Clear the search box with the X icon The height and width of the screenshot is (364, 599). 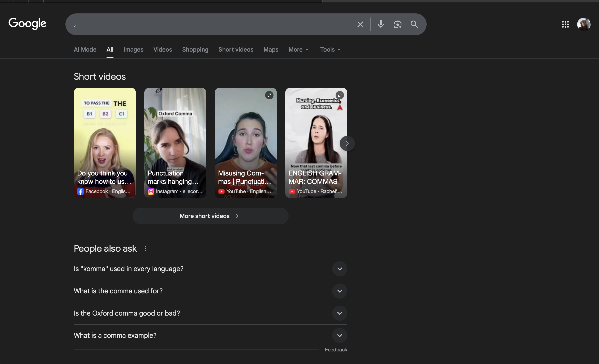coord(360,24)
